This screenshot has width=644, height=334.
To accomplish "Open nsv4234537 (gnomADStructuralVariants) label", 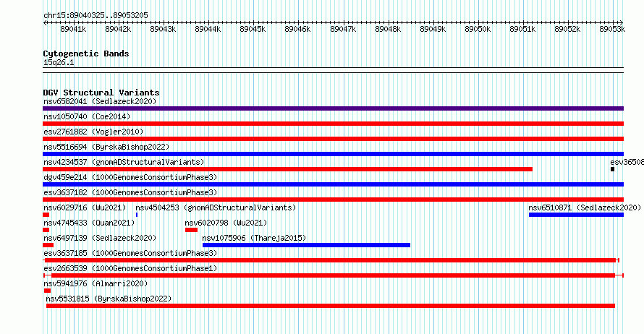I will 124,162.
